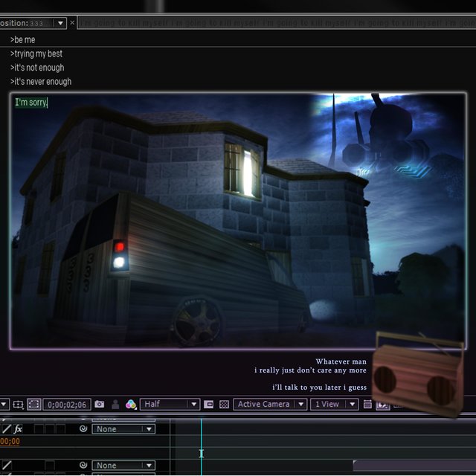
Task: Tick the middle empty switch box after fx
Action: 50,429
